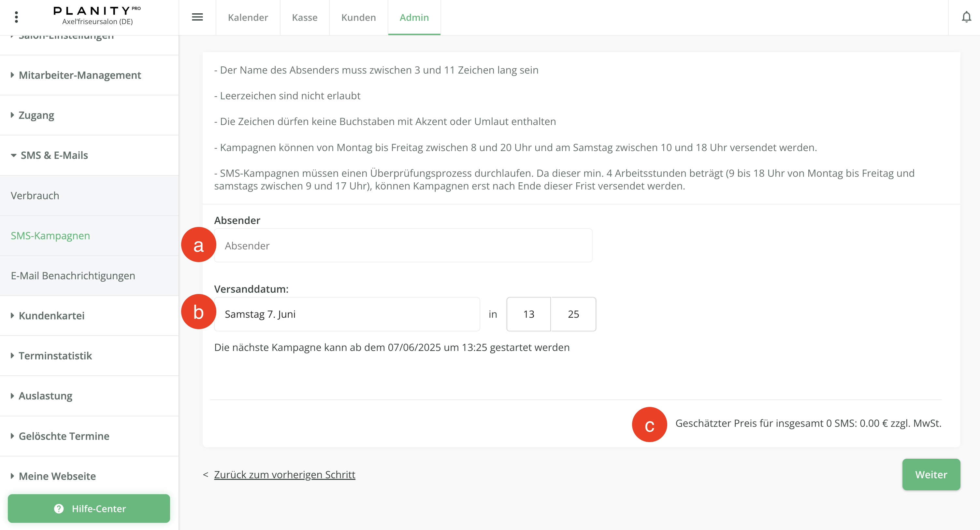The width and height of the screenshot is (980, 530).
Task: Open the Versanddatum date picker
Action: (347, 314)
